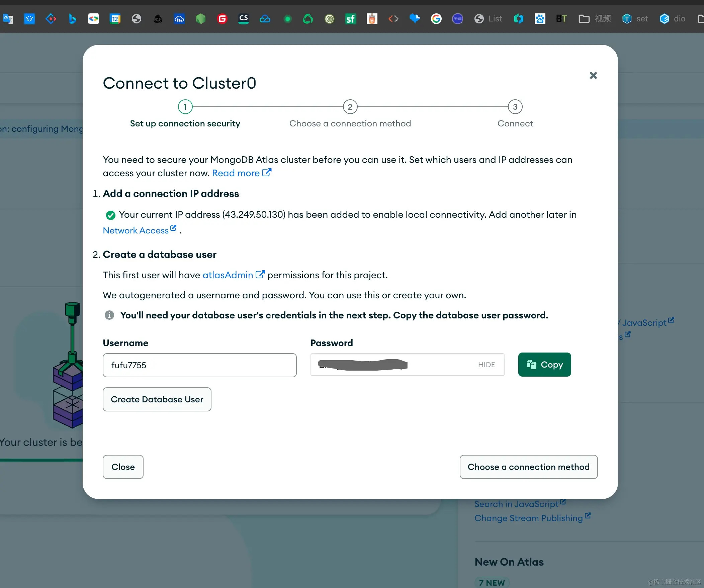Viewport: 704px width, 588px height.
Task: Open the List bookmark
Action: coord(488,19)
